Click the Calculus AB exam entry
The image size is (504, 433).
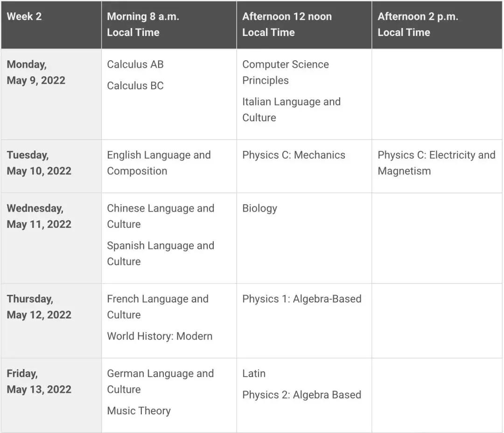pos(135,64)
